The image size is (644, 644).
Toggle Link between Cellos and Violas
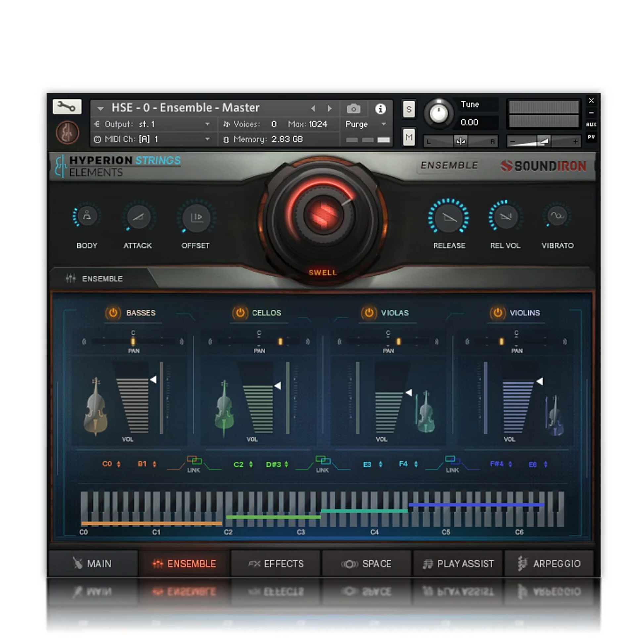323,464
